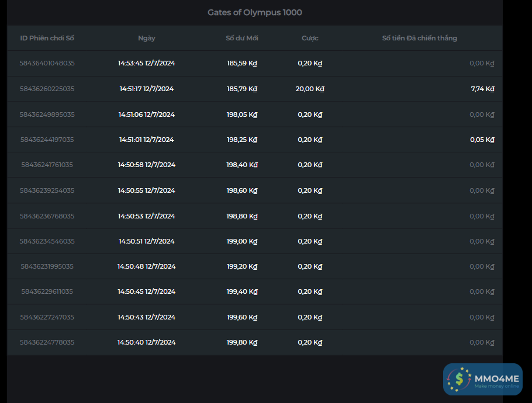
Task: Click the 7,74 K₫ winning amount
Action: click(482, 89)
